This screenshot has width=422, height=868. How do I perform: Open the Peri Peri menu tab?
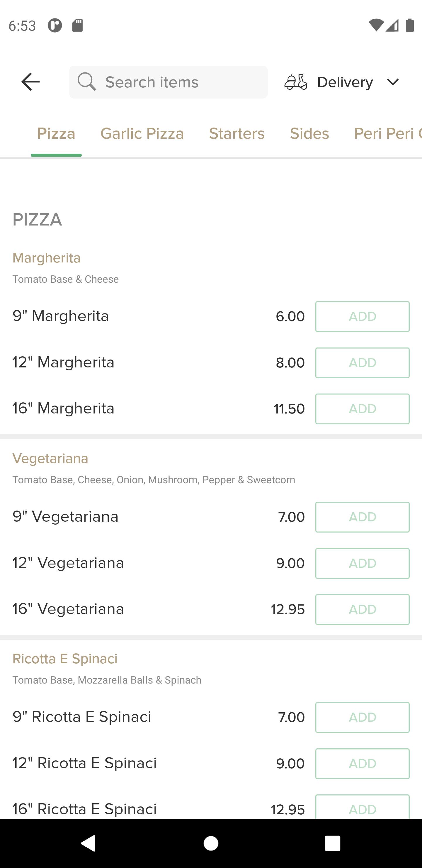point(388,133)
